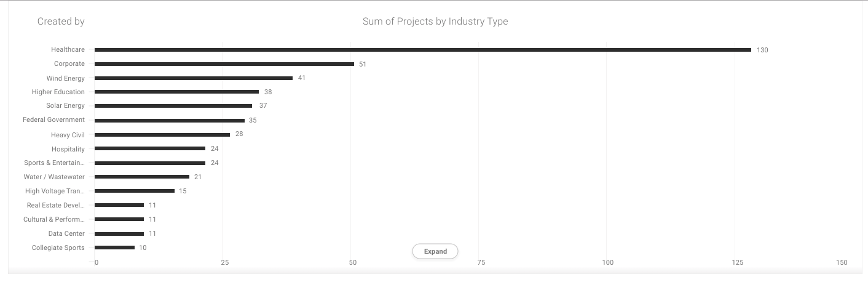The height and width of the screenshot is (282, 868).
Task: Select the Heavy Civil bar
Action: tap(162, 135)
